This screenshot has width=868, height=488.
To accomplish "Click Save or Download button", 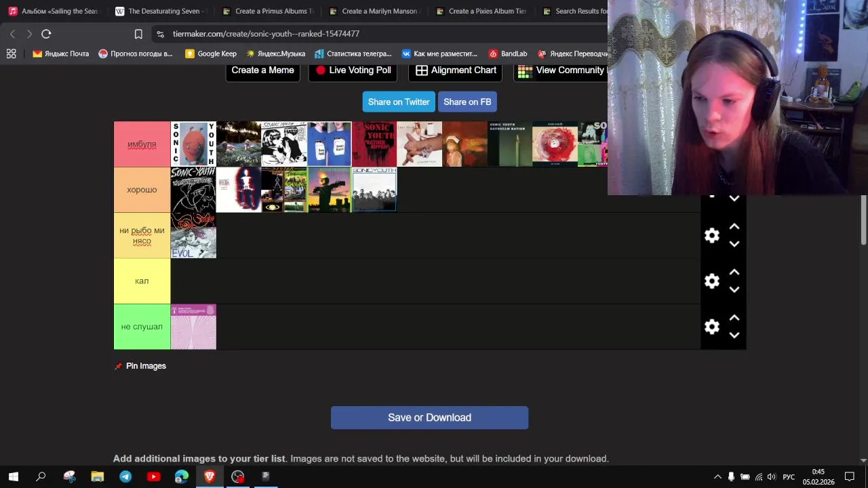I will 429,418.
